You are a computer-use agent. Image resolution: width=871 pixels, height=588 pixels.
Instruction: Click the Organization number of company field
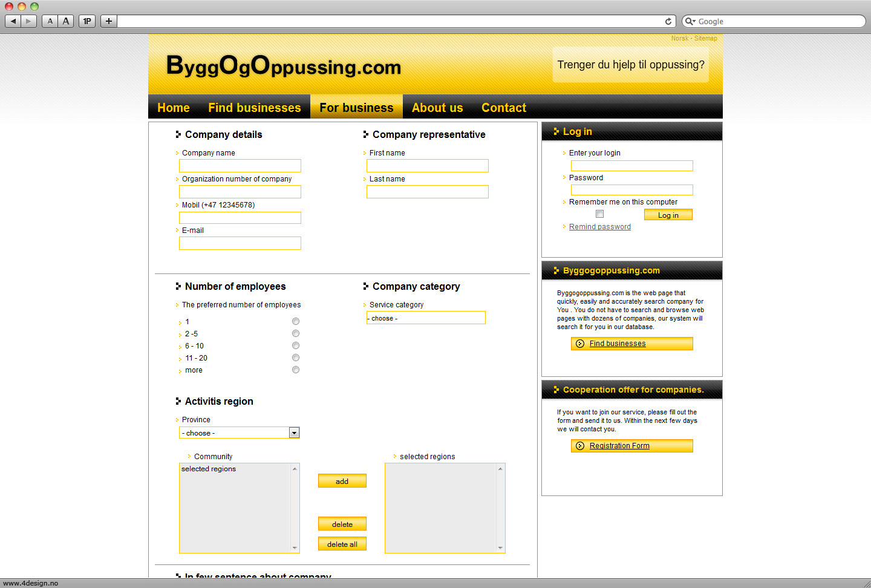click(240, 192)
